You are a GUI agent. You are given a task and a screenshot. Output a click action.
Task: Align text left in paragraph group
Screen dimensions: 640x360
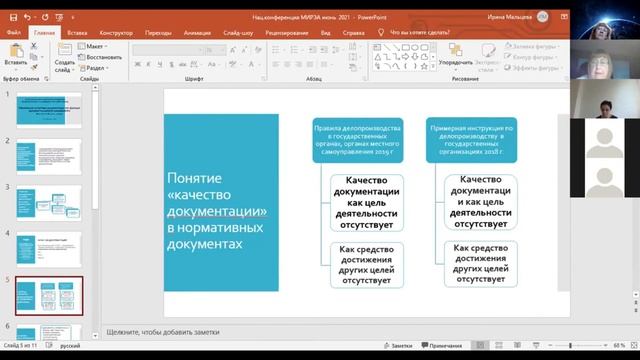click(276, 64)
